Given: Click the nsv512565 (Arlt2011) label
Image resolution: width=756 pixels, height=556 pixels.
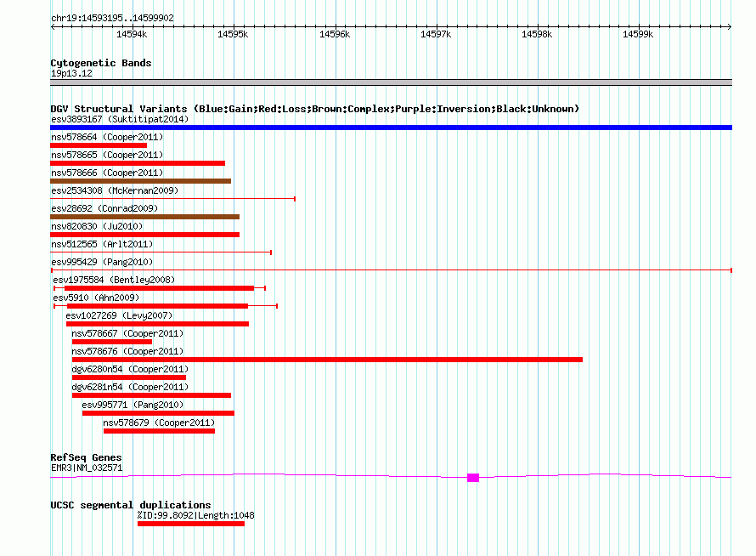Looking at the screenshot, I should click(x=102, y=244).
